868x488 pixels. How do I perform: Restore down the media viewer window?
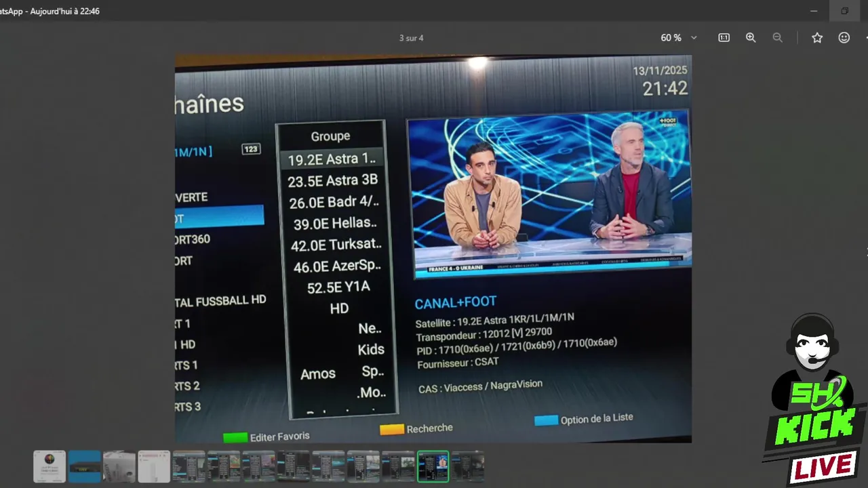click(x=844, y=11)
